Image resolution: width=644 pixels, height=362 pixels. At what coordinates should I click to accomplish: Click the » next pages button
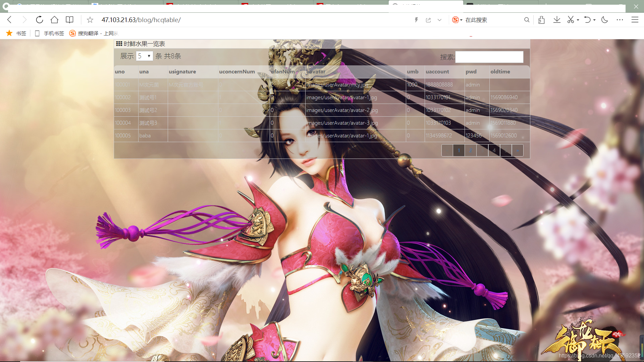click(x=518, y=150)
